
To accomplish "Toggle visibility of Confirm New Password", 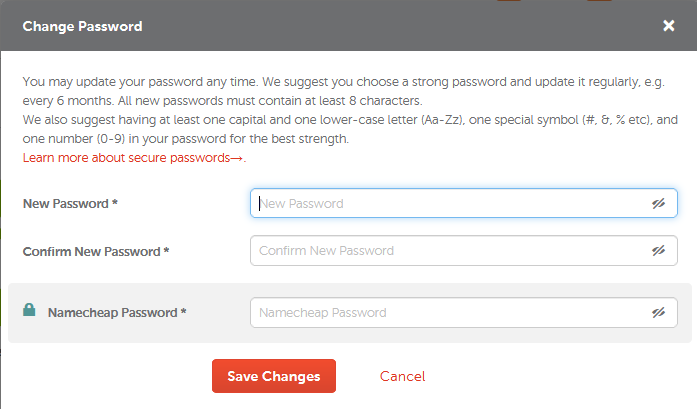I will (658, 251).
